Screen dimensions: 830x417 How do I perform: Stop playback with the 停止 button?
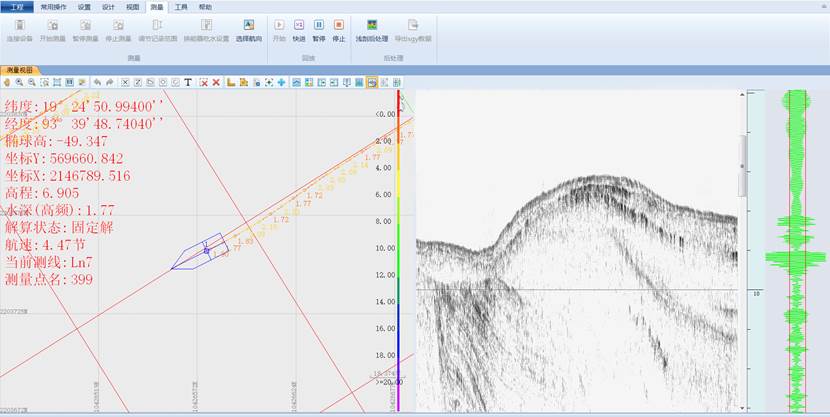point(339,27)
